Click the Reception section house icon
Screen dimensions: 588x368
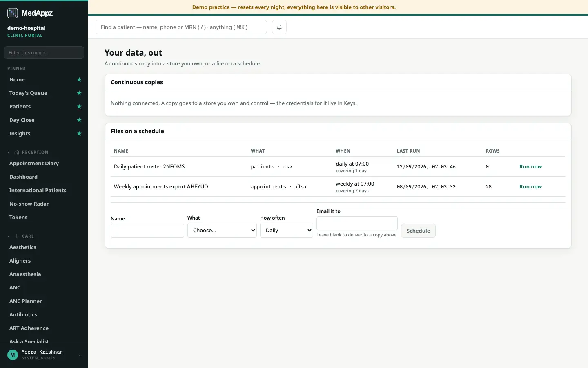[17, 152]
